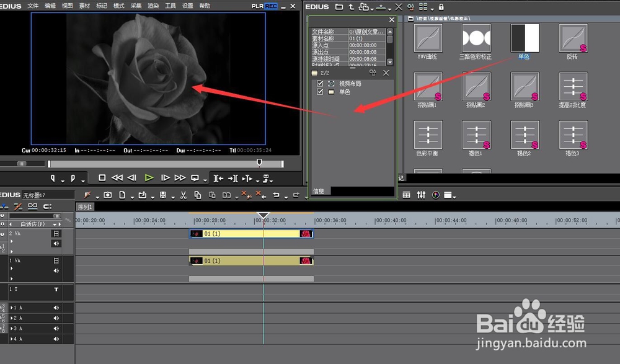Mute the 4 A audio track speaker

56,339
